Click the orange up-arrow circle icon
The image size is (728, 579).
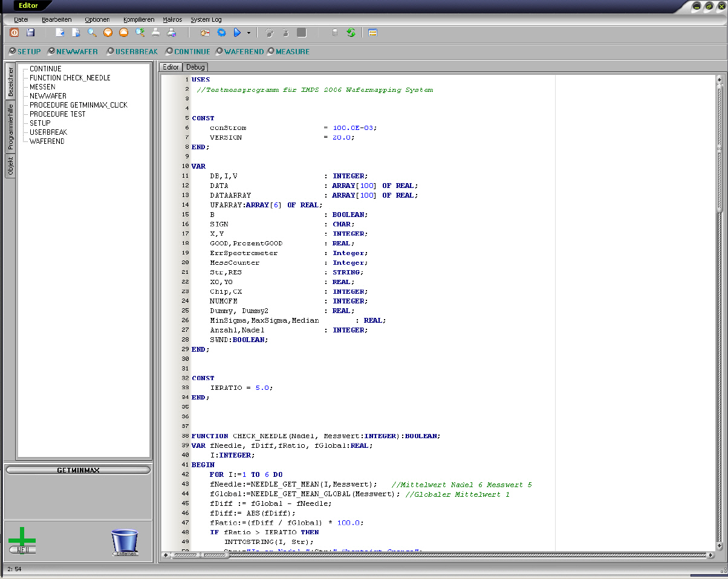point(124,33)
